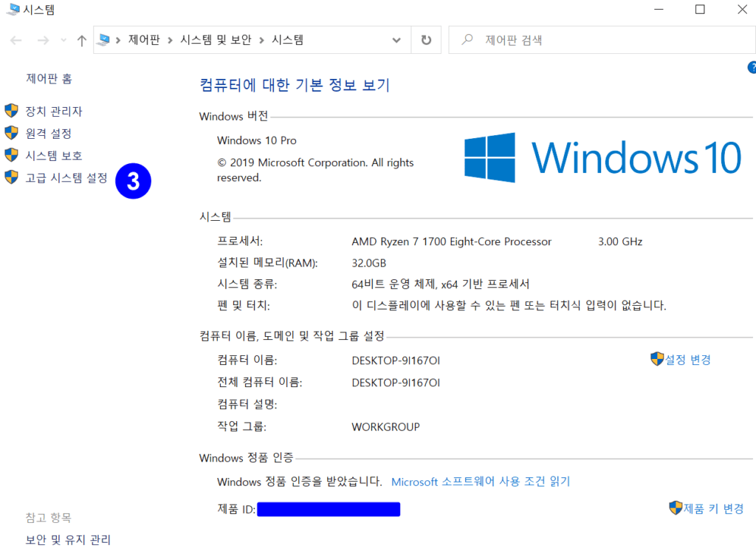
Task: Open Help via blue question mark icon
Action: 752,67
